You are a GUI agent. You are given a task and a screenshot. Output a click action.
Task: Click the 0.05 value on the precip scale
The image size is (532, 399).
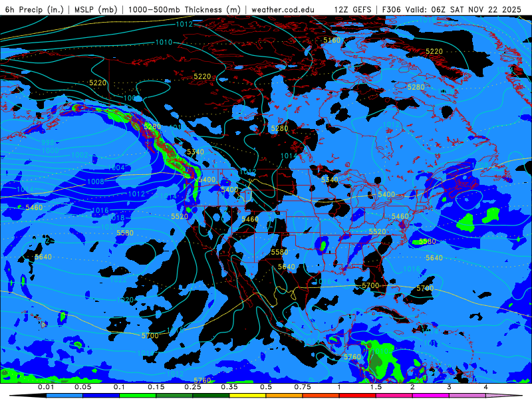coord(82,387)
